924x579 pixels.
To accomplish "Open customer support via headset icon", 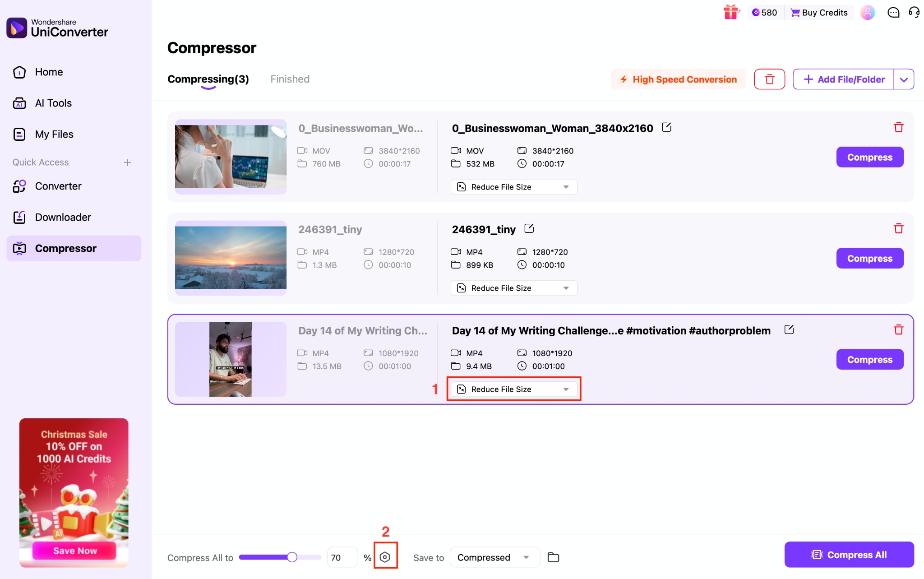I will coord(914,13).
